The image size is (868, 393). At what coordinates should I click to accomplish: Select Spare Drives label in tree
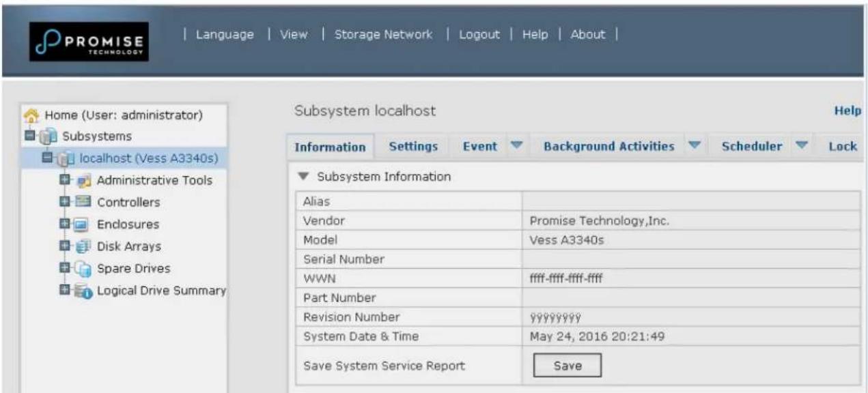point(133,268)
